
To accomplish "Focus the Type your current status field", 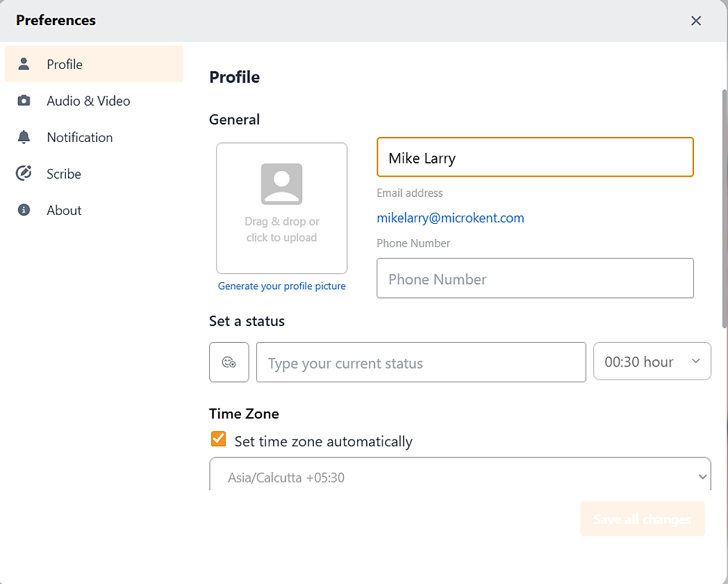I will [x=421, y=362].
